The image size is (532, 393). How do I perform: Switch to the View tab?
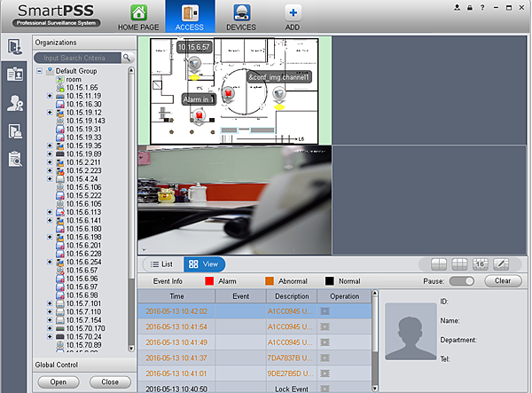(204, 264)
